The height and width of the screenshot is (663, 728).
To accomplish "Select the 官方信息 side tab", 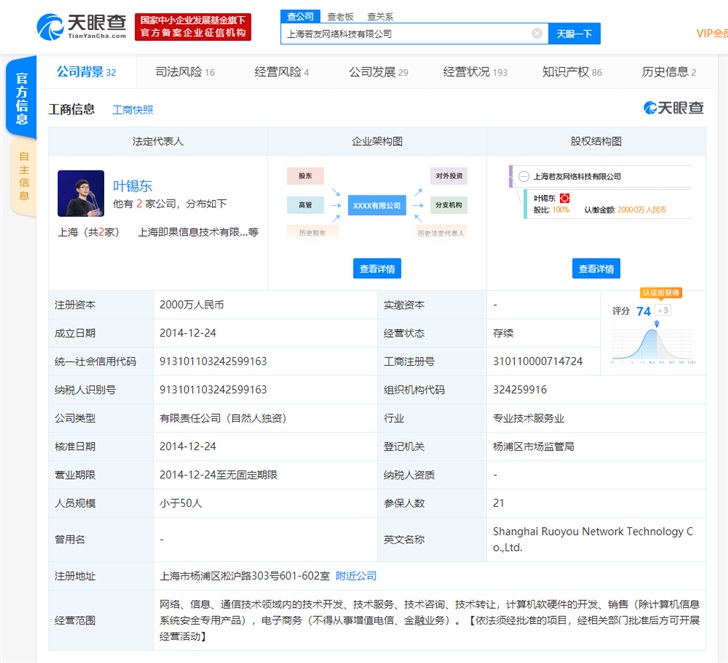I will [21, 98].
